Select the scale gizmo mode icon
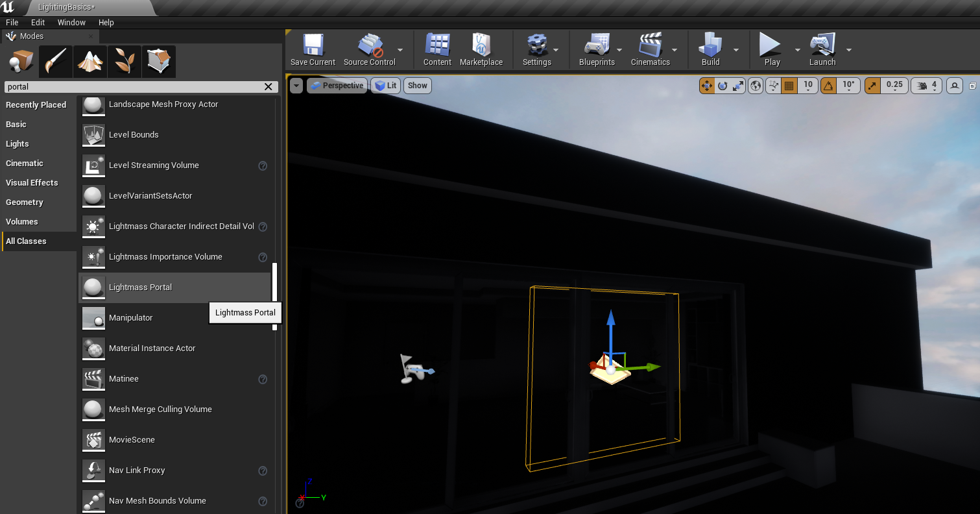Screen dimensions: 980x514 click(x=737, y=86)
